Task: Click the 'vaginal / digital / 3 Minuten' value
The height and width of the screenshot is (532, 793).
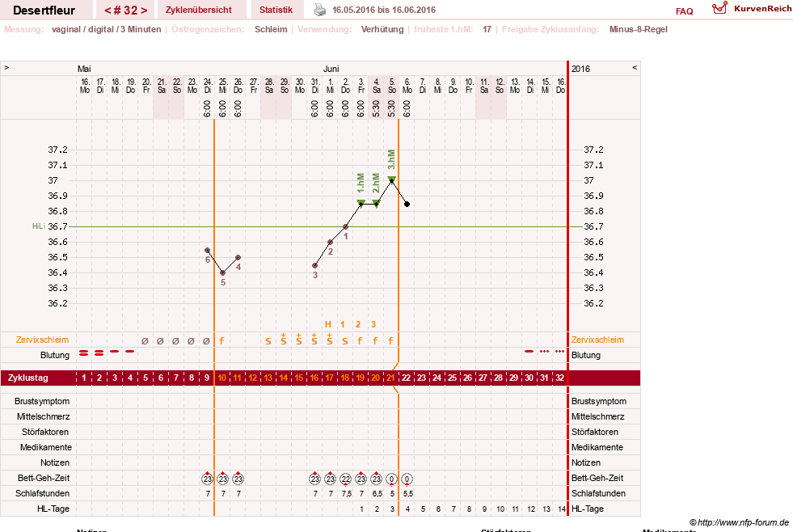Action: [106, 29]
